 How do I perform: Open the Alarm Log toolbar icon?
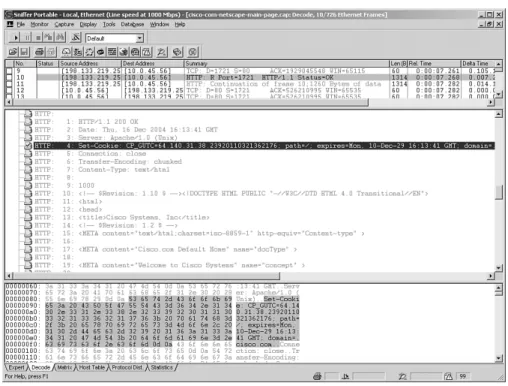tap(147, 52)
